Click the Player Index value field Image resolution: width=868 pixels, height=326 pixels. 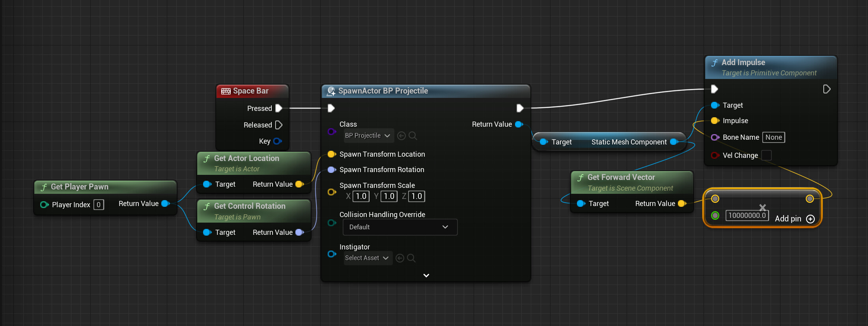pos(99,205)
